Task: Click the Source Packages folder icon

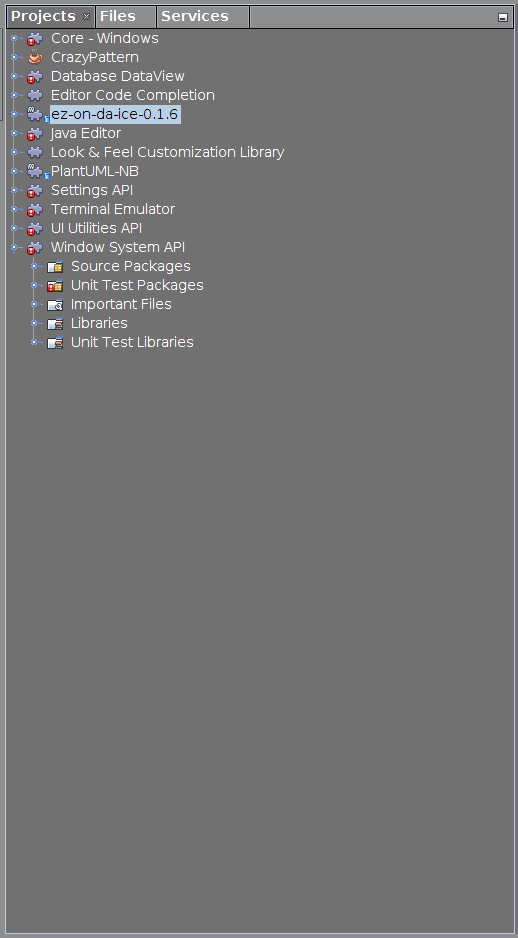Action: pos(55,267)
